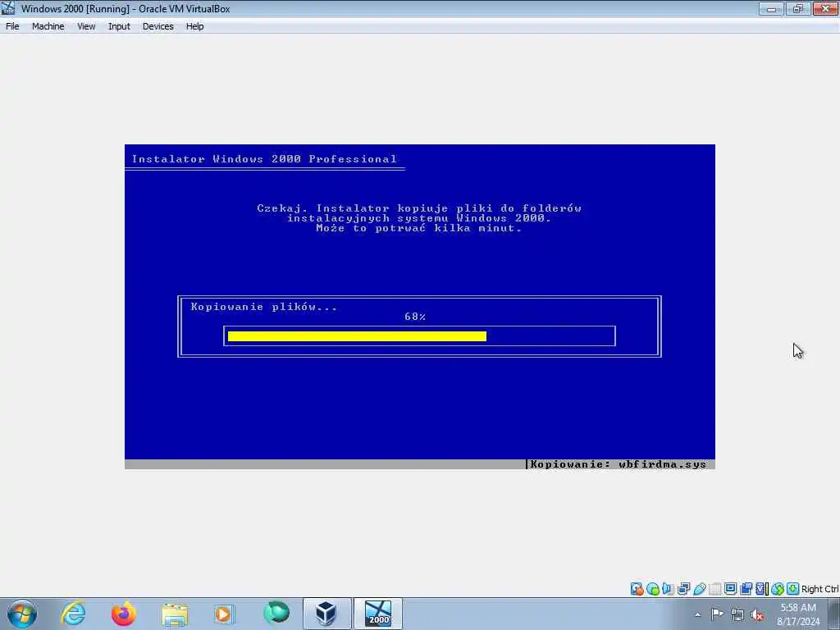Click the green round app icon on taskbar
The height and width of the screenshot is (630, 840).
[276, 613]
